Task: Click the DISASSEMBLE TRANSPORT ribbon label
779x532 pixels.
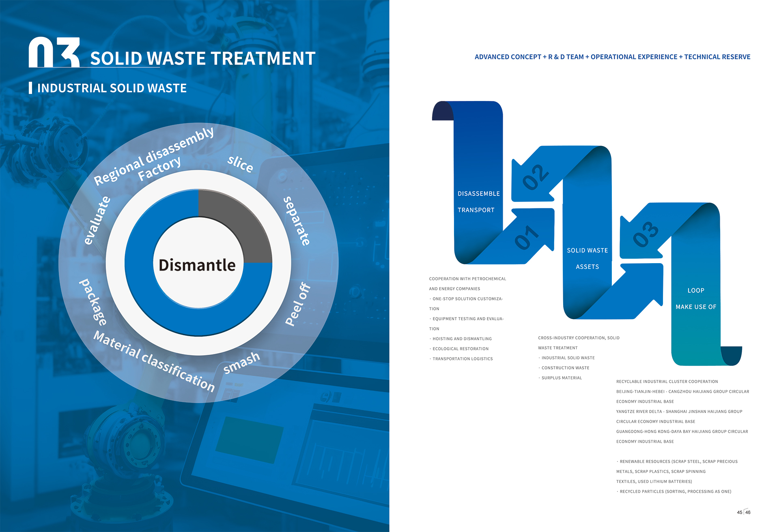Action: click(x=478, y=202)
